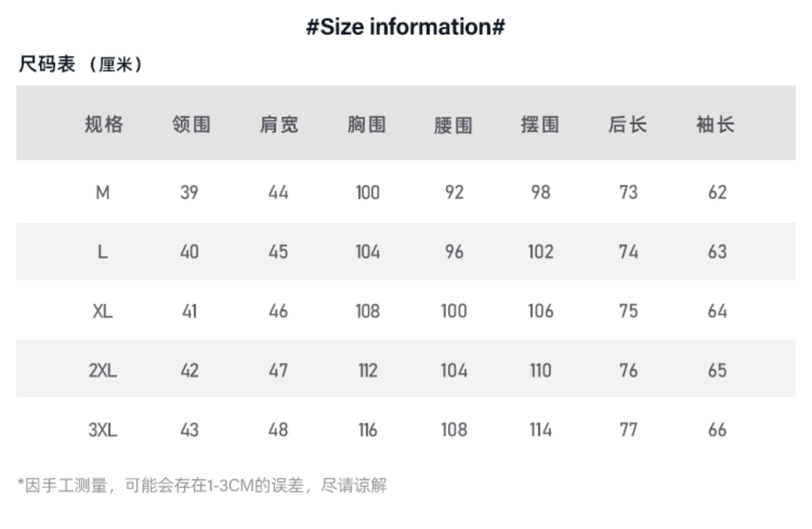
Task: Click the XL size row label
Action: pyautogui.click(x=103, y=311)
